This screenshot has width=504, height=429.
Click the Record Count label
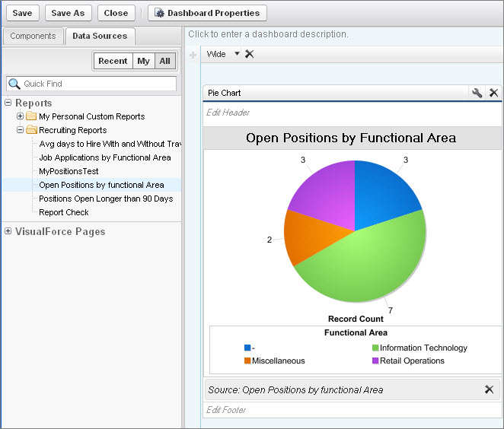click(x=356, y=319)
